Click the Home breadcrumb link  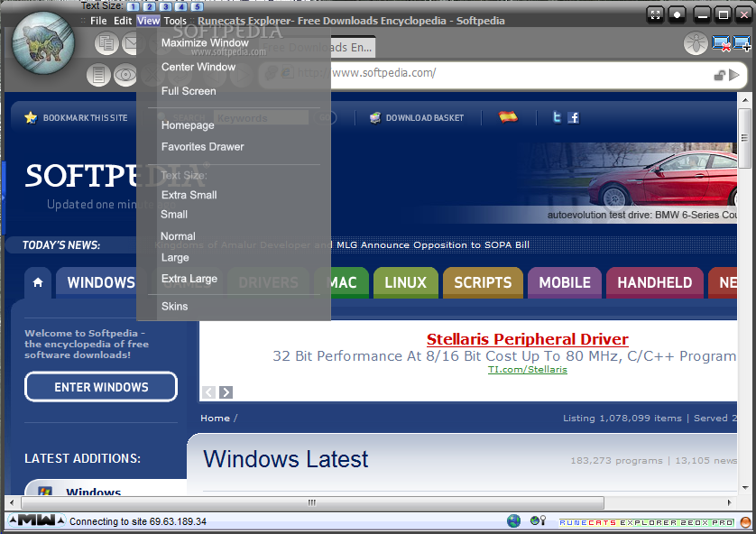tap(215, 418)
